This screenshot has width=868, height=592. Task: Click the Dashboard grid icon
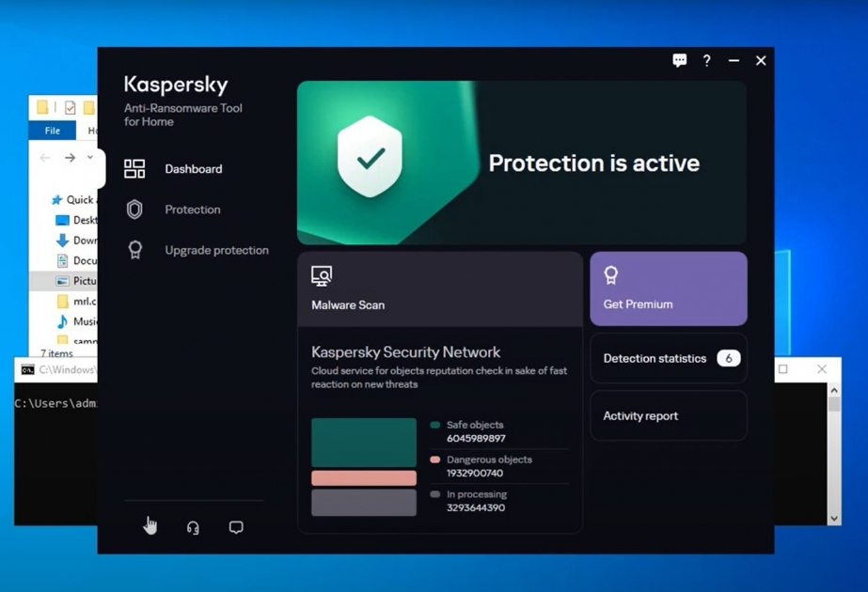tap(134, 169)
